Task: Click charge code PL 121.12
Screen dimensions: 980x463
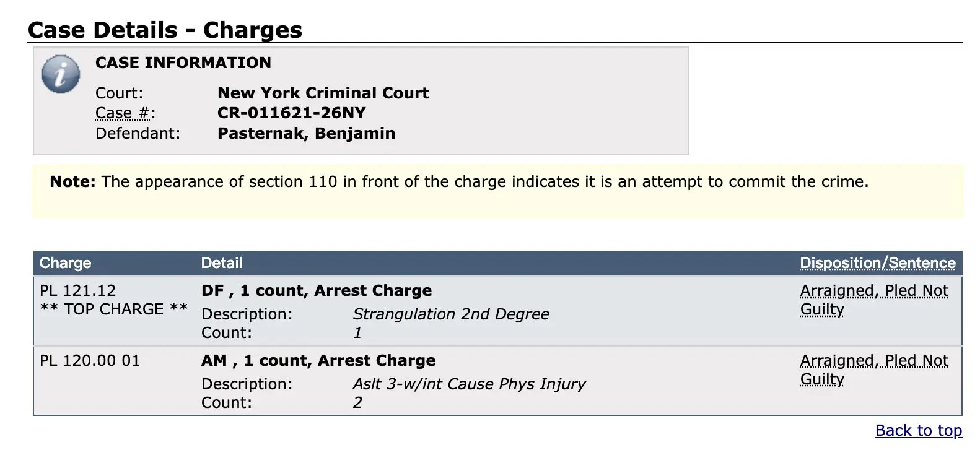Action: click(x=77, y=290)
